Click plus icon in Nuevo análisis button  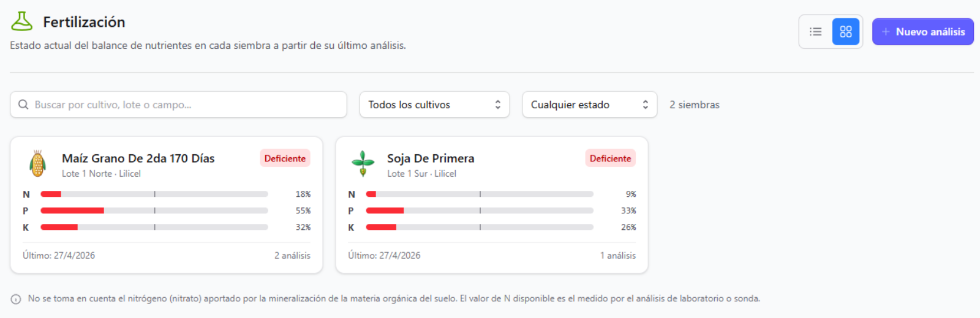pos(886,32)
